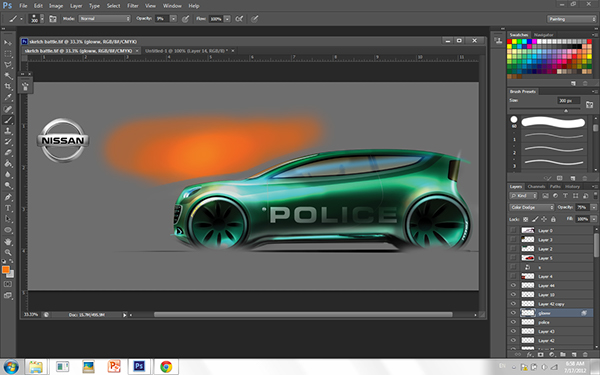Select the Zoom tool
600x375 pixels.
(x=8, y=253)
